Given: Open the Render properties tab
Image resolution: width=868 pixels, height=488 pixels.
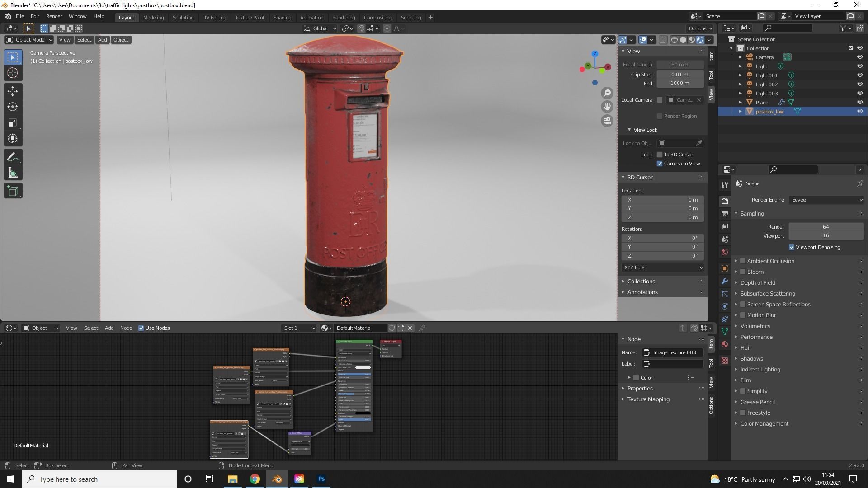Looking at the screenshot, I should 725,202.
